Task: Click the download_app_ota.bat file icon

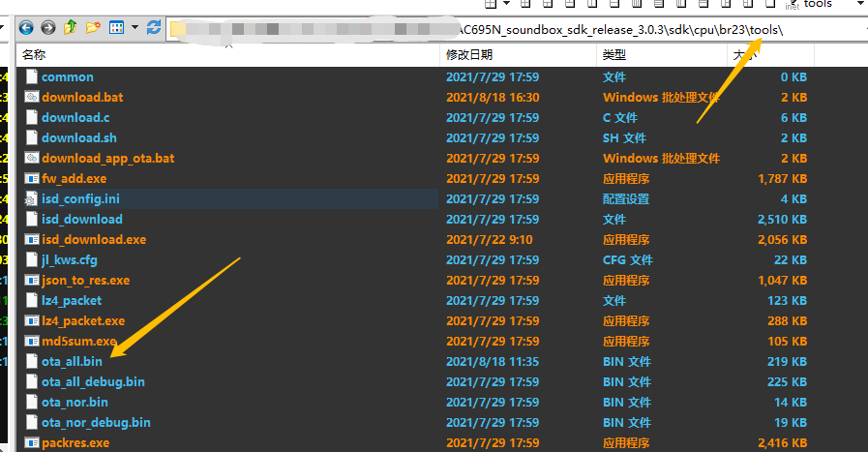Action: [x=32, y=158]
